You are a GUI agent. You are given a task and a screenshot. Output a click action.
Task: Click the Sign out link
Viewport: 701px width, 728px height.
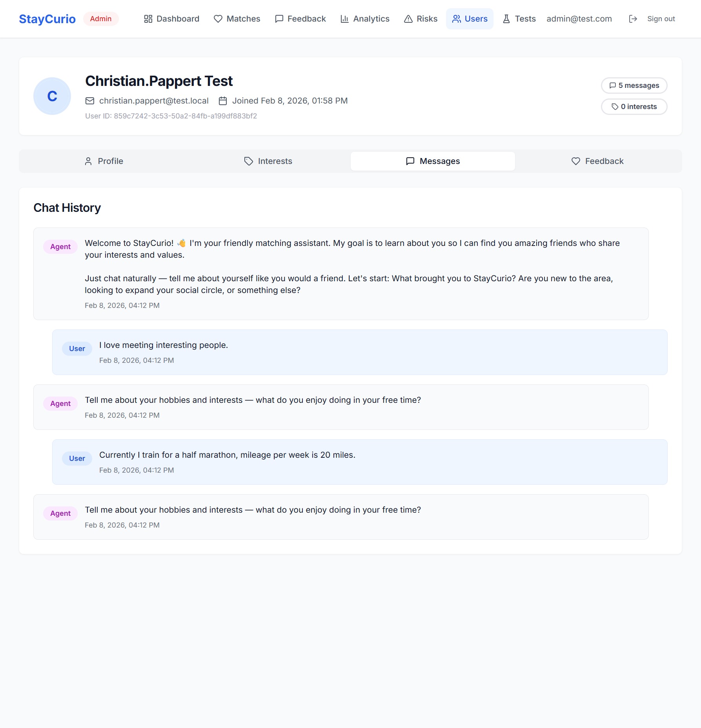click(x=661, y=19)
